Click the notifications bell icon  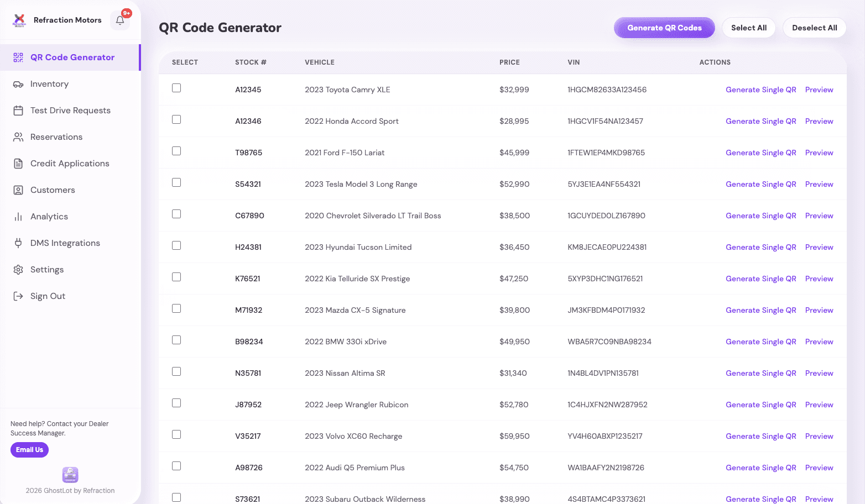pyautogui.click(x=120, y=20)
